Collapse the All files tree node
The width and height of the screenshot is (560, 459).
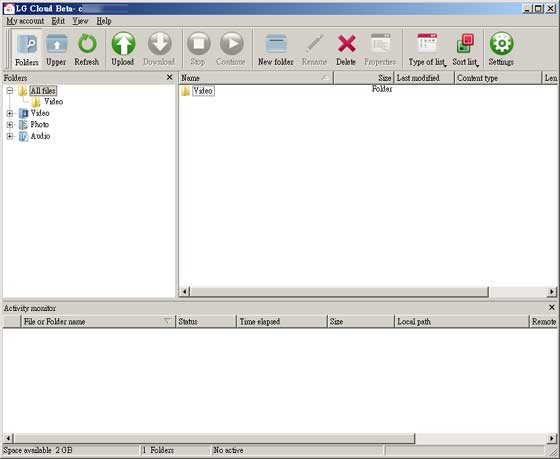(x=10, y=91)
